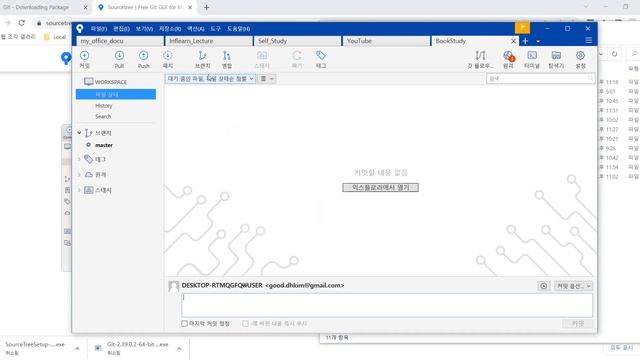The height and width of the screenshot is (360, 640).
Task: Open a new browser tab
Action: 207,7
